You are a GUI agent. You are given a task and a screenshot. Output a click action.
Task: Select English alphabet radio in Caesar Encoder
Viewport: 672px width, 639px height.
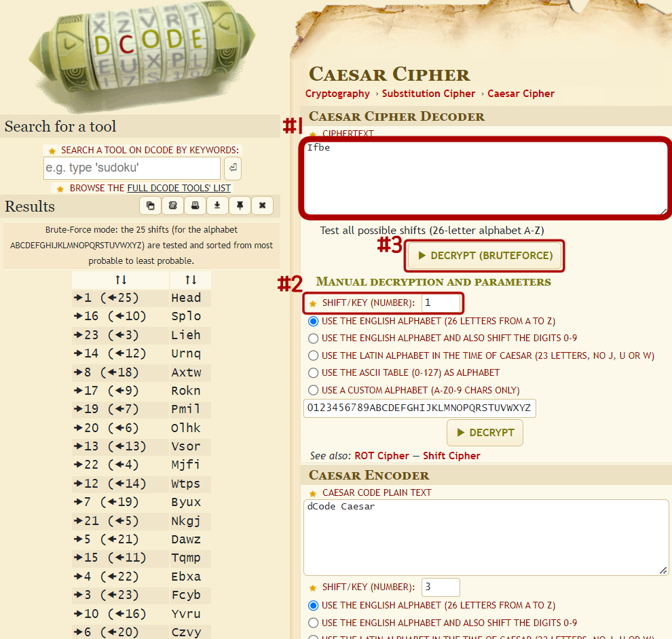[314, 606]
